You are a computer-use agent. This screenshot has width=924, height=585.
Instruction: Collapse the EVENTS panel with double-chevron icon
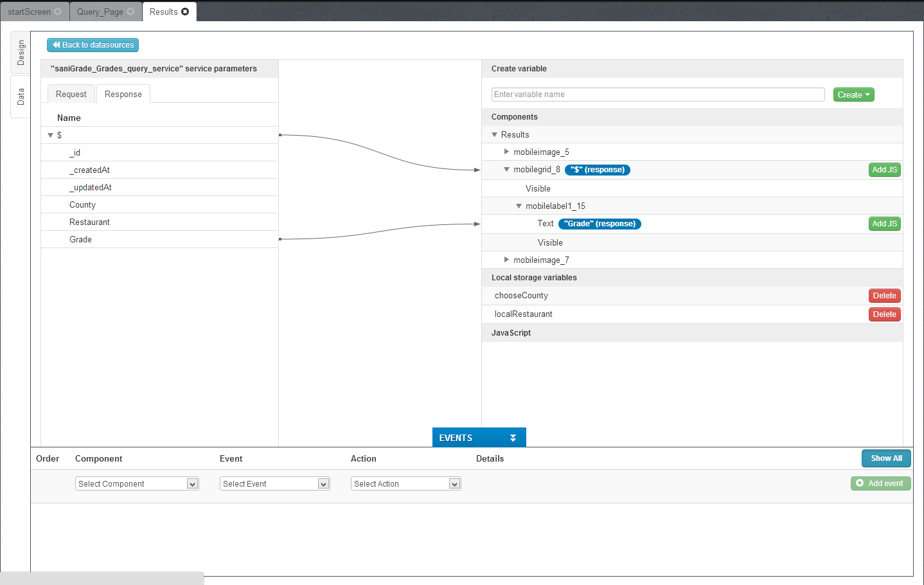pyautogui.click(x=513, y=438)
